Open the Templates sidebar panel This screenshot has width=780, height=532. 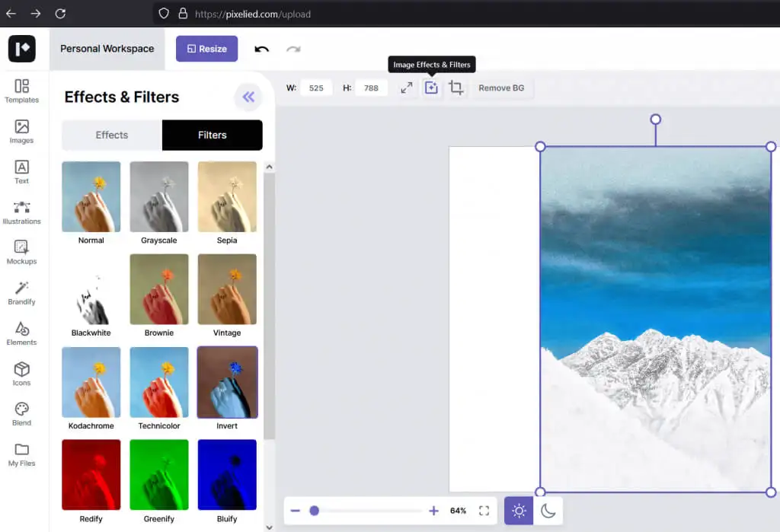pyautogui.click(x=21, y=91)
